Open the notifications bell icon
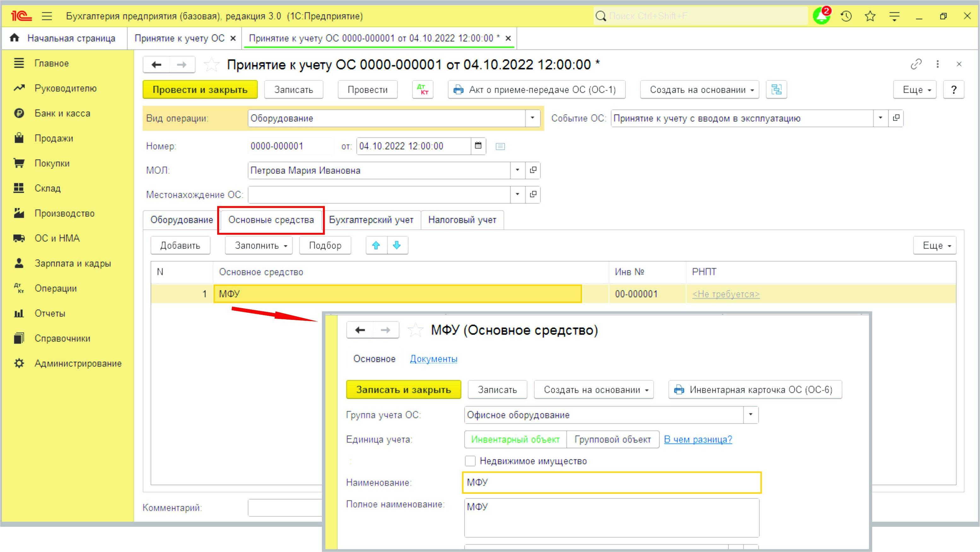 [822, 16]
